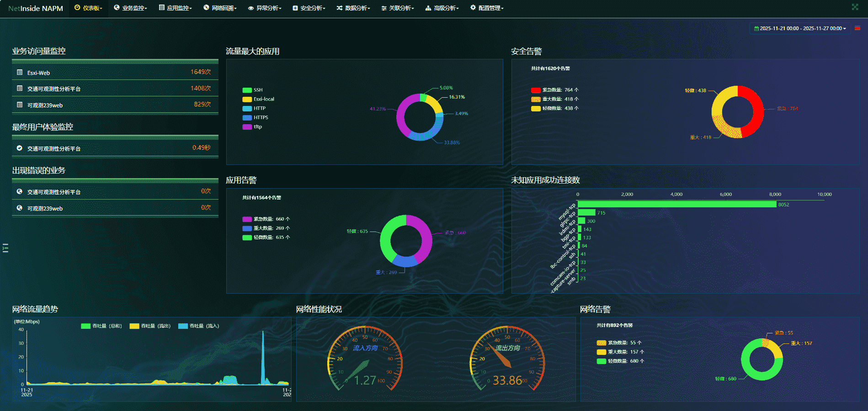Toggle SSH legend in 流量最大的应用 chart
The height and width of the screenshot is (411, 868).
[252, 90]
